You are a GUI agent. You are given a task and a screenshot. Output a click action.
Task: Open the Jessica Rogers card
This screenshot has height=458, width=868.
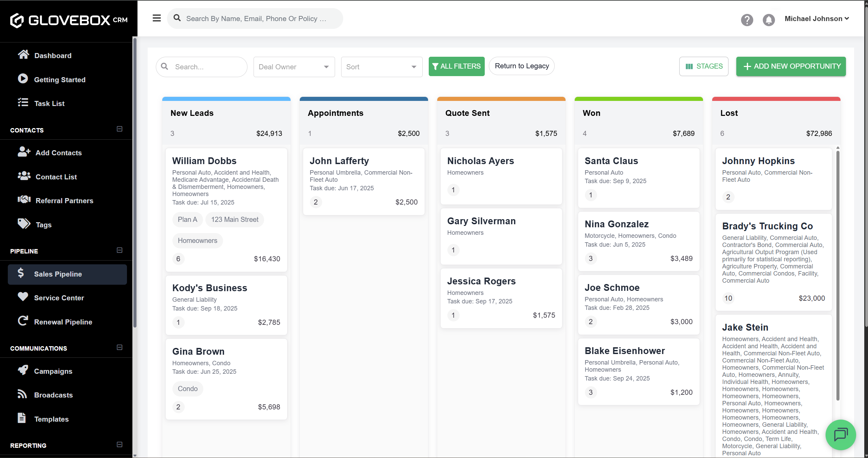click(501, 298)
